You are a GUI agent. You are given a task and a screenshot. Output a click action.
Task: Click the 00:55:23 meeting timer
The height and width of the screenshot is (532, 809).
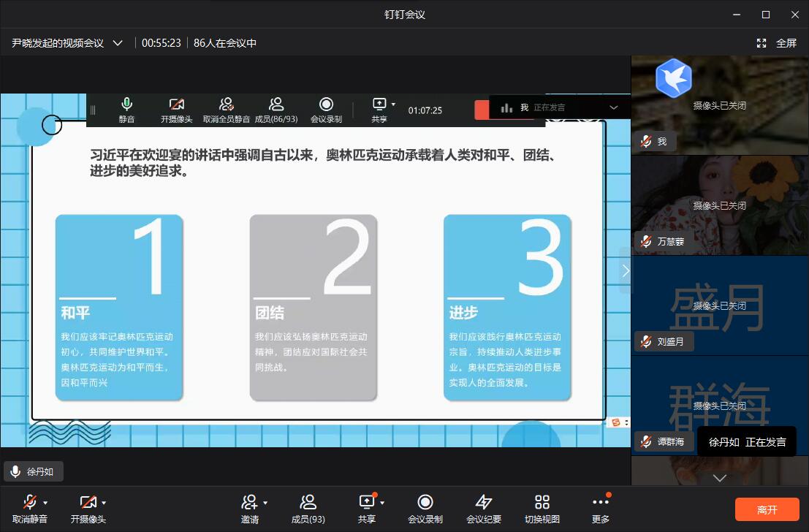[161, 43]
